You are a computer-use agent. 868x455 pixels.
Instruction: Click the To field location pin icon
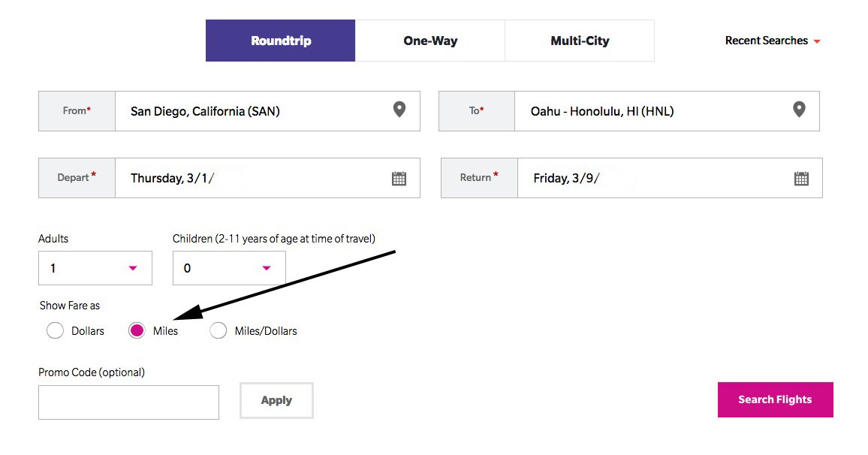[799, 110]
